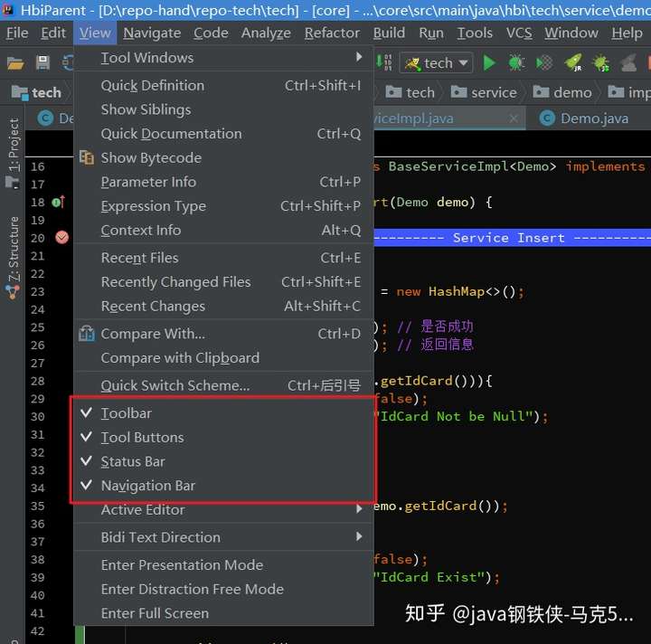651x644 pixels.
Task: Click the Show Bytecode menu icon
Action: (87, 157)
